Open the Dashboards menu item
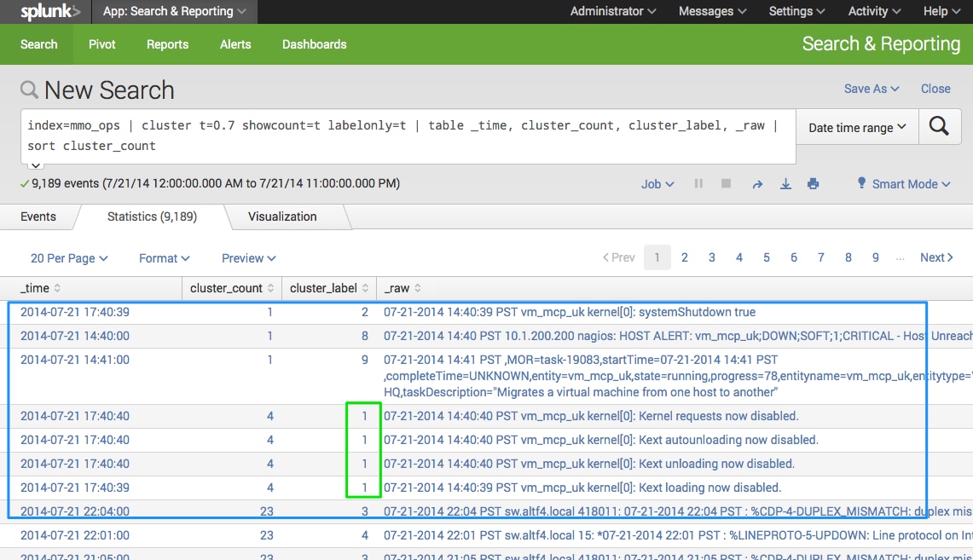 click(x=314, y=44)
